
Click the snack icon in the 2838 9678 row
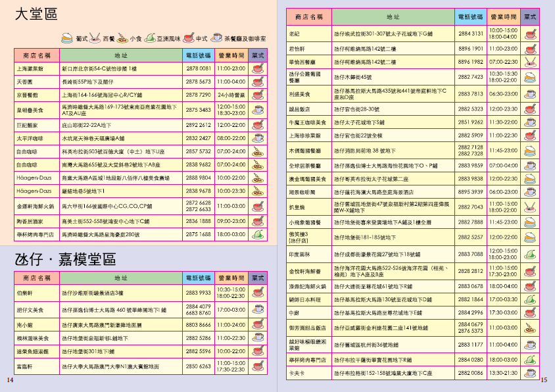point(258,191)
